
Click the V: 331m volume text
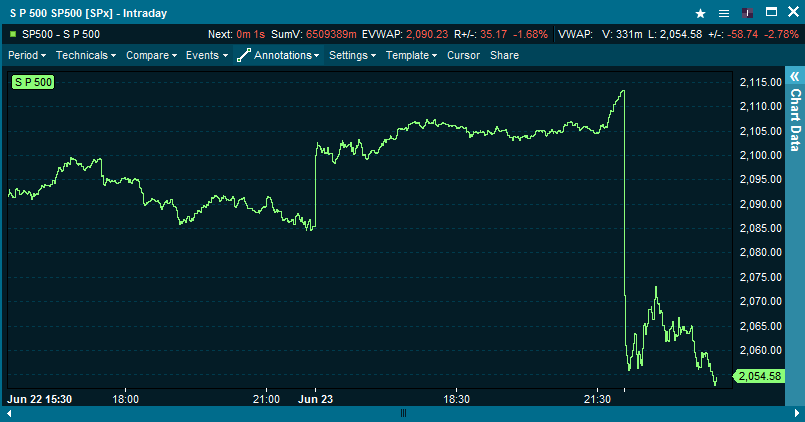pos(622,34)
